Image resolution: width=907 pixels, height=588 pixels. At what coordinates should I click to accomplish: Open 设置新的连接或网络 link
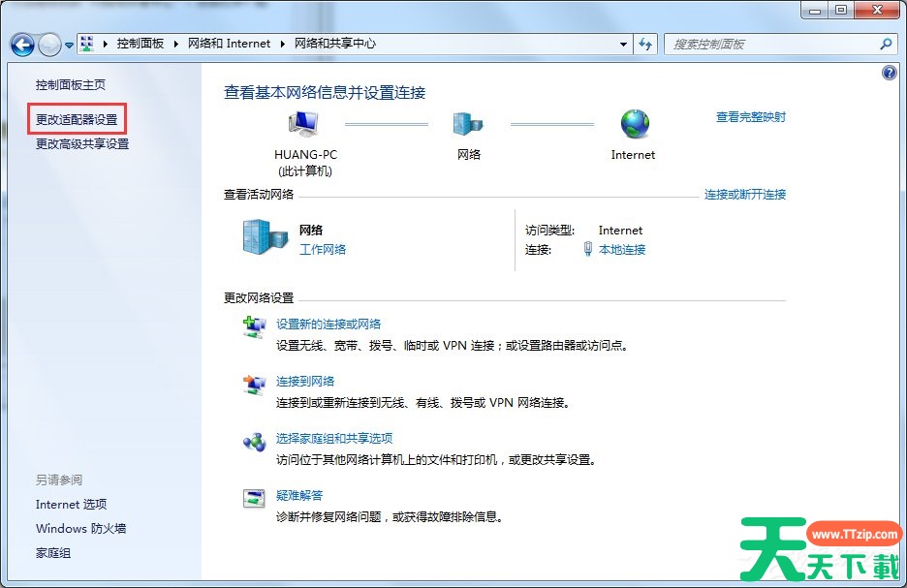(x=328, y=325)
